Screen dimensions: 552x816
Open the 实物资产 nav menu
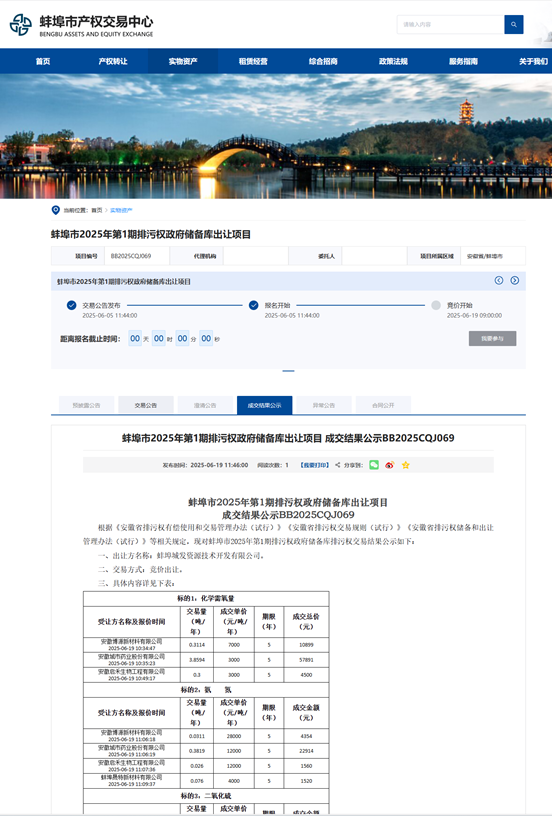coord(183,61)
